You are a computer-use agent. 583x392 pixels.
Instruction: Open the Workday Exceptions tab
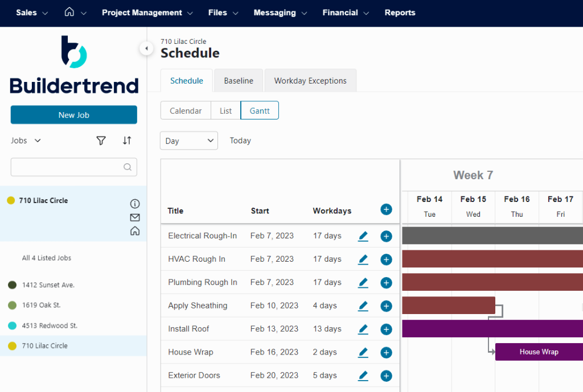(310, 81)
